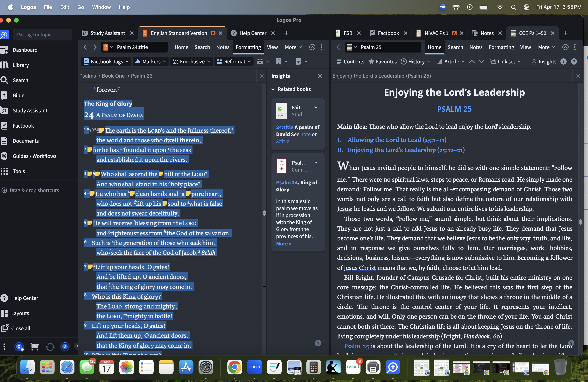The image size is (588, 382).
Task: Open 24:title link in Insights
Action: point(285,127)
